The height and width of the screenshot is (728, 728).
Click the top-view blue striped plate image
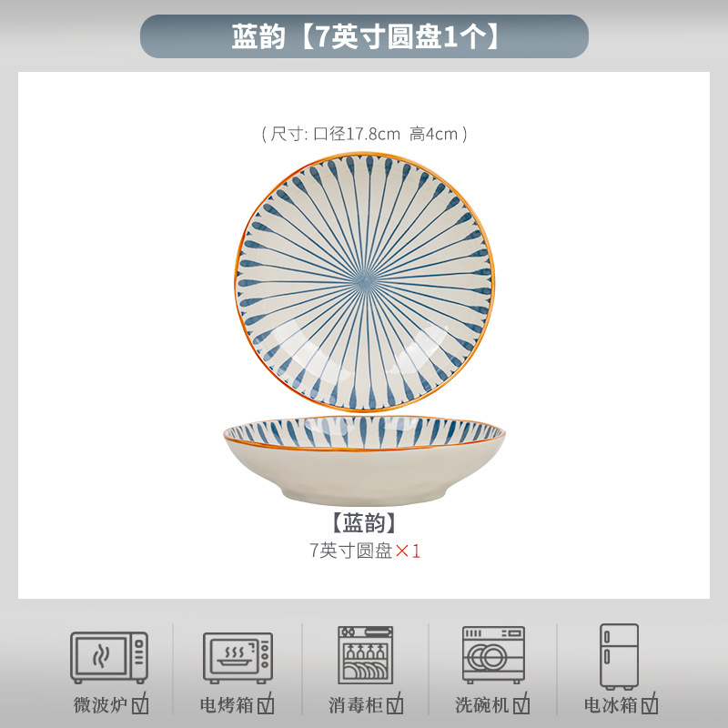pos(365,282)
